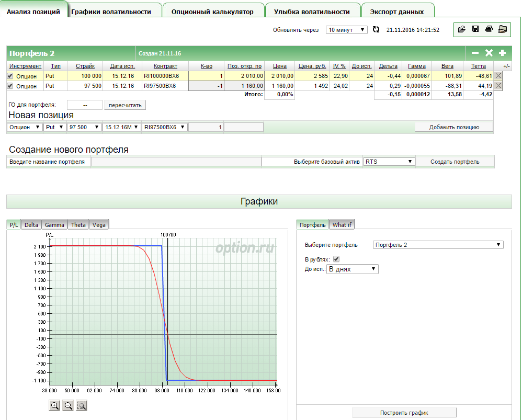Open the Gamma chart tab
The image size is (522, 420).
point(54,225)
